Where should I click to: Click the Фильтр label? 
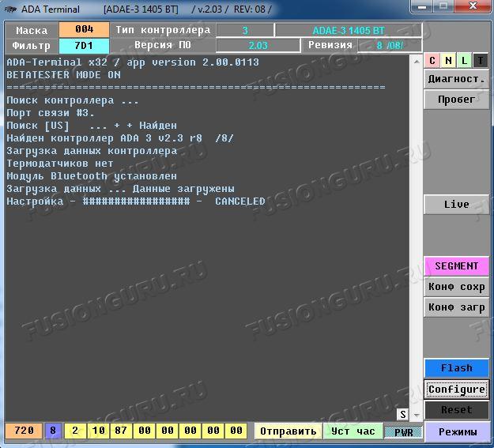[31, 46]
